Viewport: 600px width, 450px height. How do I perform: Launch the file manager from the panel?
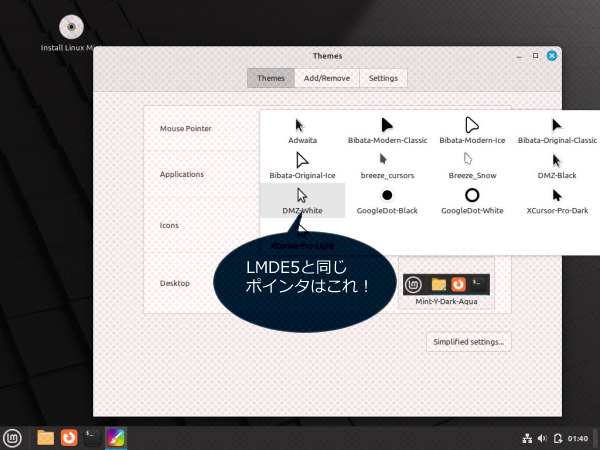[46, 438]
